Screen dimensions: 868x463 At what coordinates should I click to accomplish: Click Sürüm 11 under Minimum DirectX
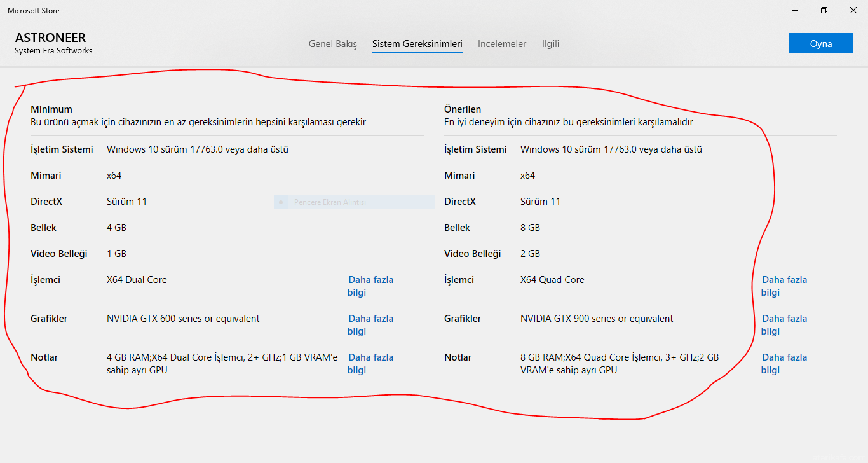126,202
